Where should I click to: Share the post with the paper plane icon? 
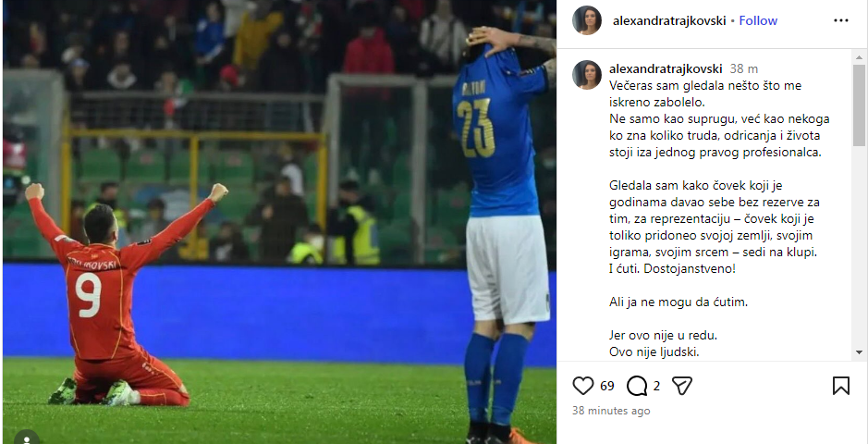coord(682,386)
